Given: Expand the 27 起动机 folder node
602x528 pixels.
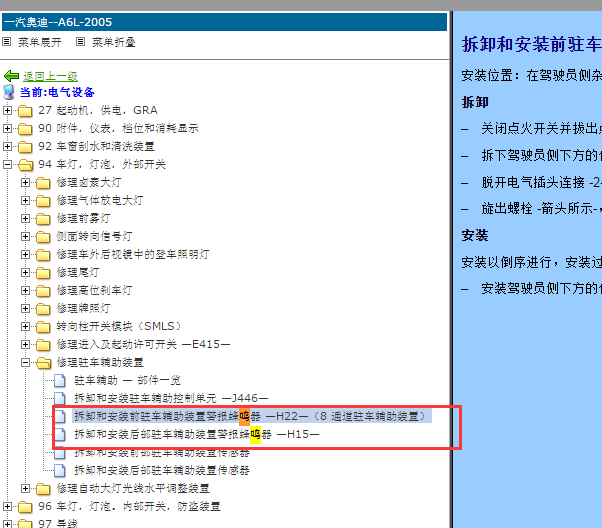Looking at the screenshot, I should coord(7,111).
